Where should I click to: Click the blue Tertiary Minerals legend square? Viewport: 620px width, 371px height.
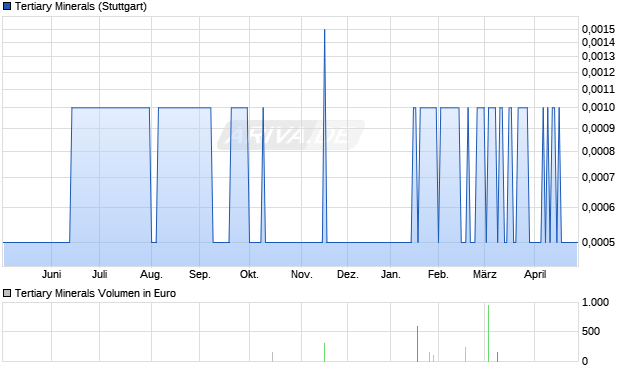7,6
